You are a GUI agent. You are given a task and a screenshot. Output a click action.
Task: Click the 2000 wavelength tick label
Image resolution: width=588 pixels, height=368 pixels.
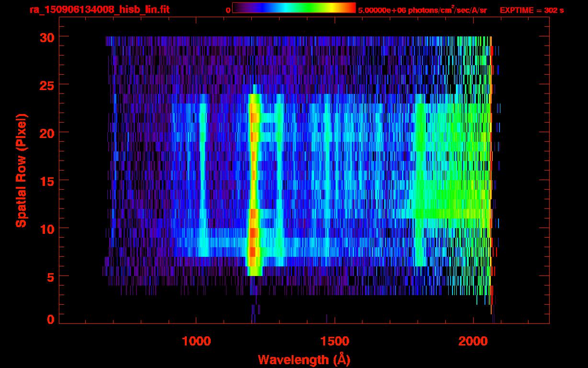(x=473, y=341)
